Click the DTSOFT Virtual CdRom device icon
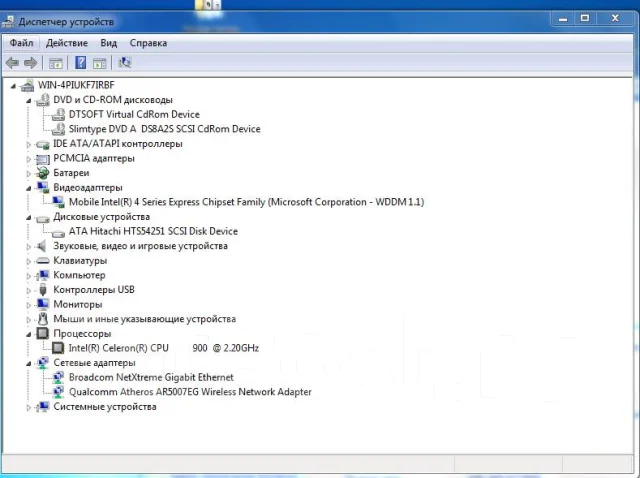The image size is (640, 478). (58, 115)
